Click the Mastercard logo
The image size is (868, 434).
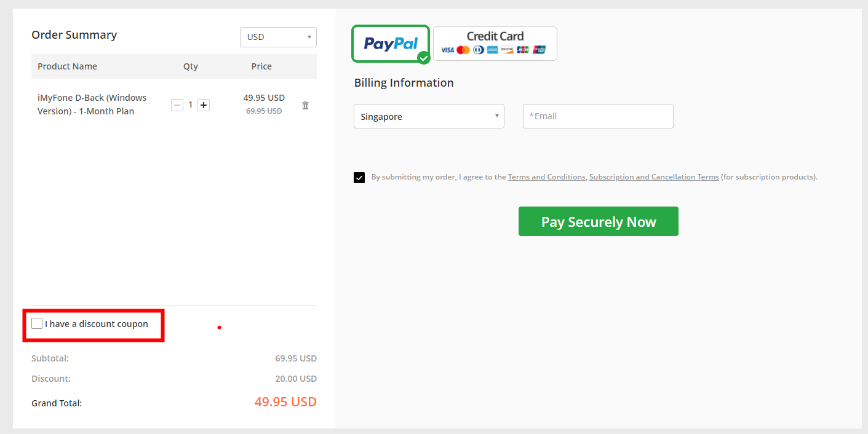coord(463,50)
